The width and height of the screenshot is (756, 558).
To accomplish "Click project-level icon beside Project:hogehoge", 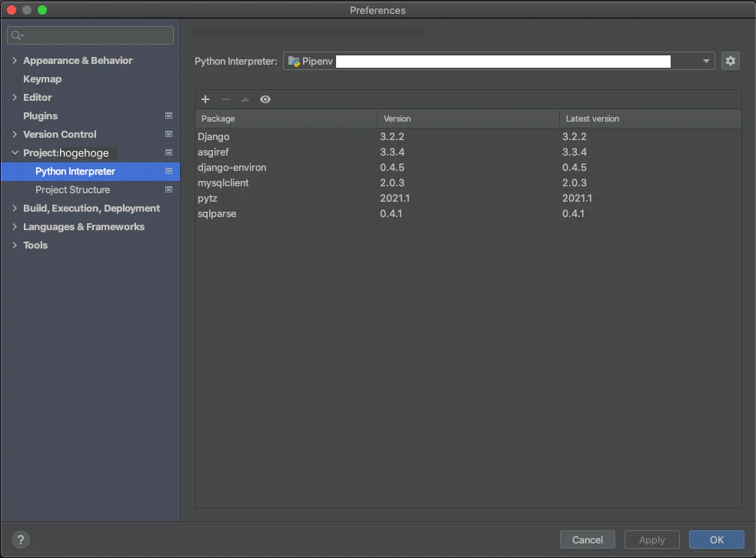I will [168, 152].
